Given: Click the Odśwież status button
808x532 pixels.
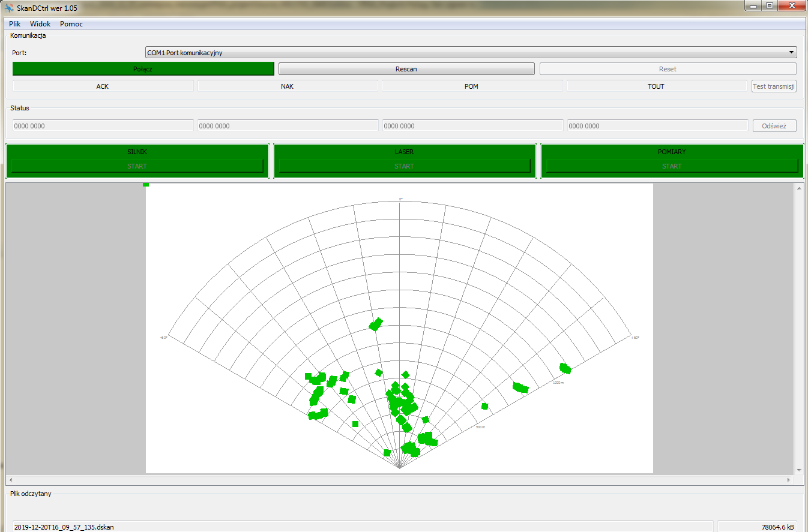Looking at the screenshot, I should 774,126.
